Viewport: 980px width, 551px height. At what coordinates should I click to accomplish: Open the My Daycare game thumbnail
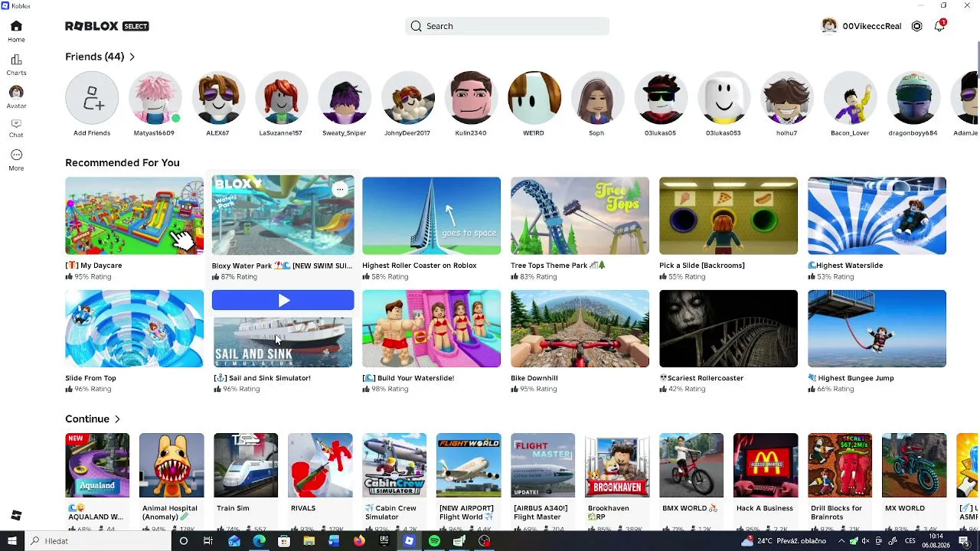(x=134, y=216)
